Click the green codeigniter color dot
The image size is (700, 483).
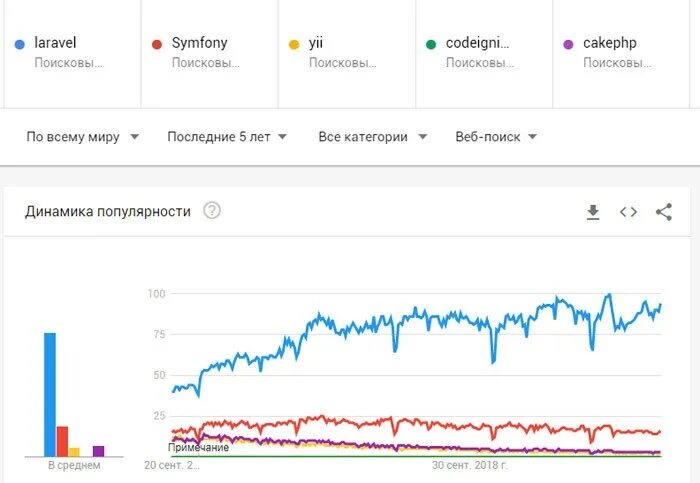tap(431, 44)
